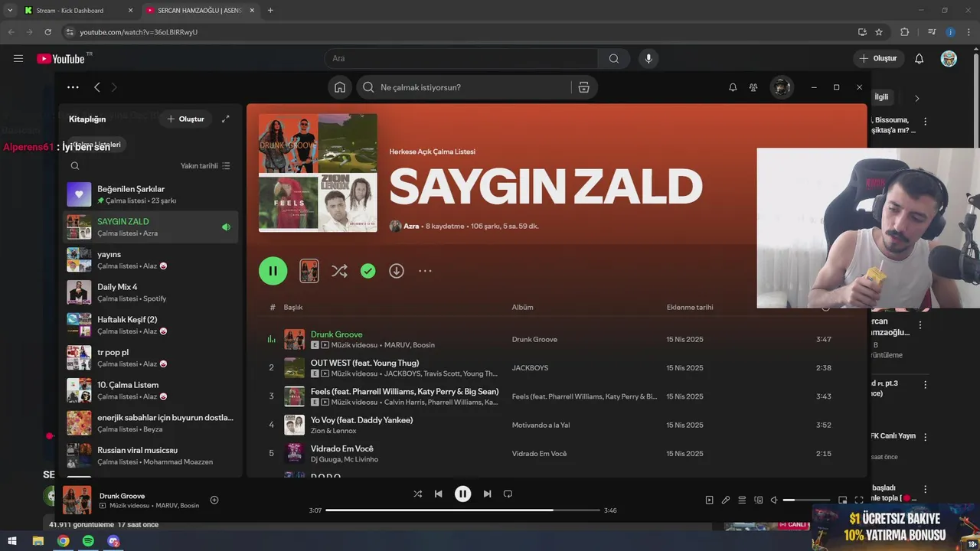Sort tracks by Başlık column
980x551 pixels.
[x=293, y=307]
